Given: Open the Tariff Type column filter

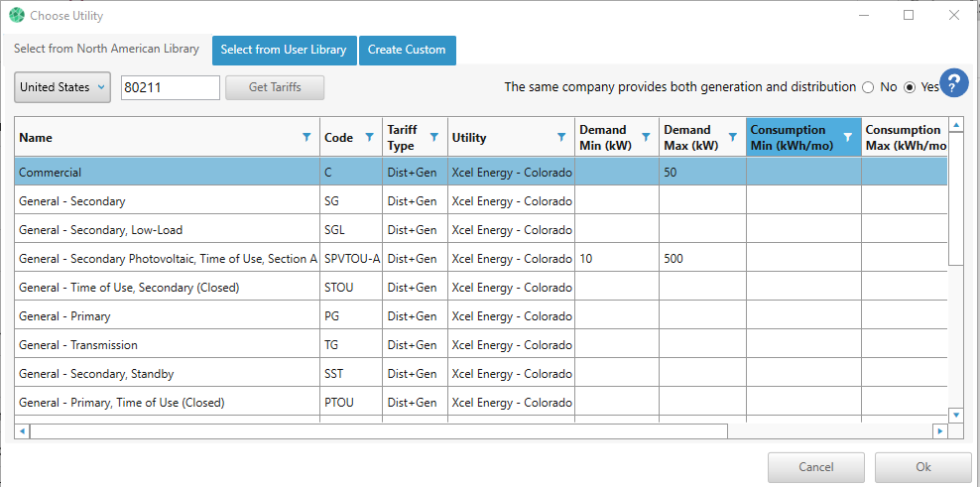Looking at the screenshot, I should click(x=433, y=138).
